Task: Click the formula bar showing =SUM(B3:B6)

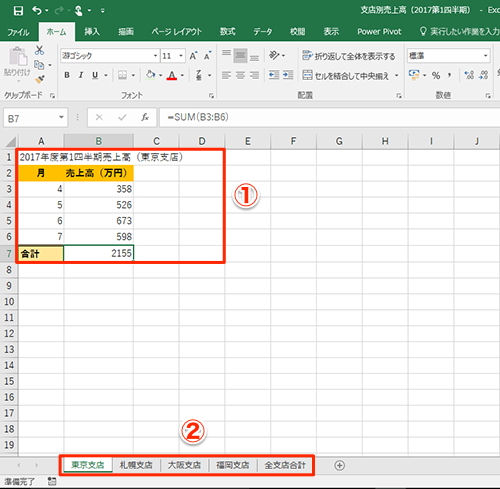Action: click(329, 117)
